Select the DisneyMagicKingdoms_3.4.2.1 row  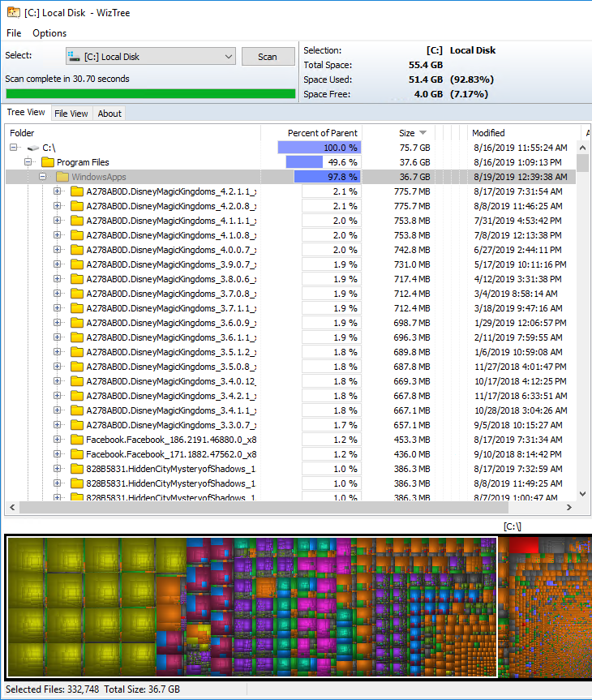click(x=290, y=396)
